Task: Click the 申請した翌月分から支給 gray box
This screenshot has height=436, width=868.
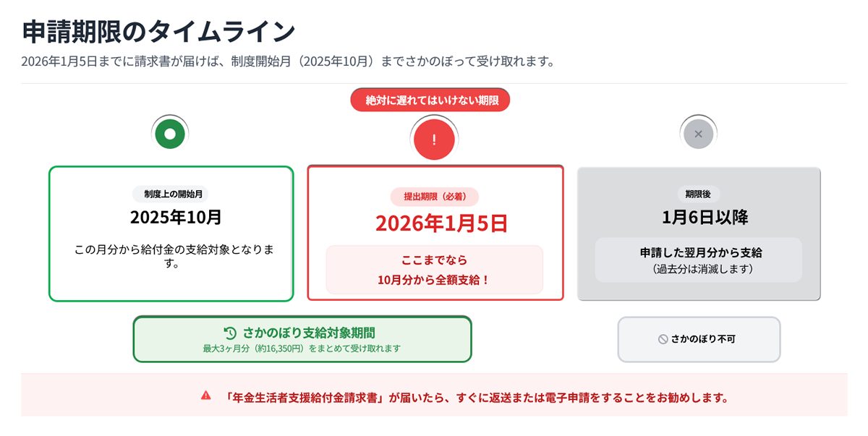Action: click(699, 260)
